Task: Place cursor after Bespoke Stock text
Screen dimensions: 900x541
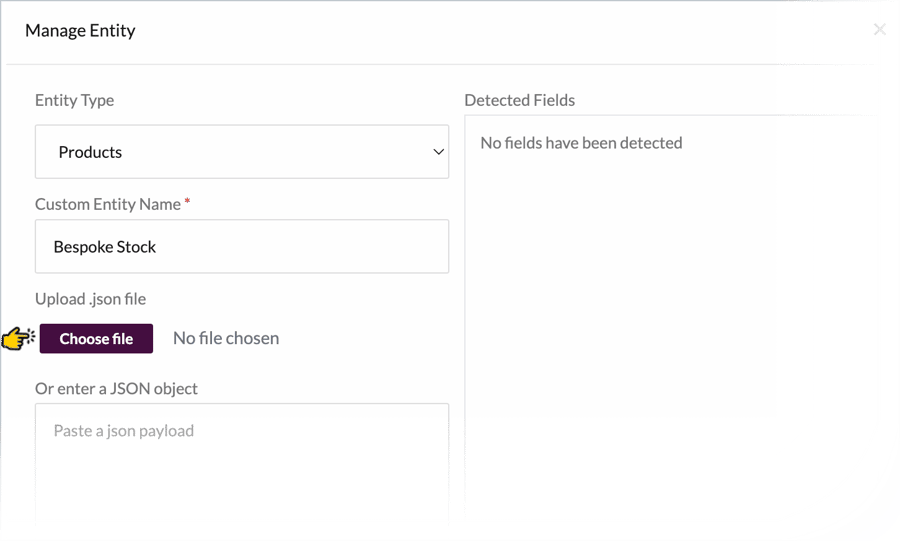Action: pyautogui.click(x=156, y=247)
